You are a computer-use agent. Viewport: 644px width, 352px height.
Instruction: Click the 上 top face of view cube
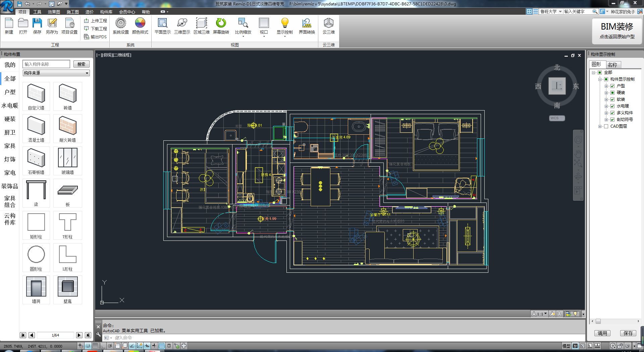(557, 86)
